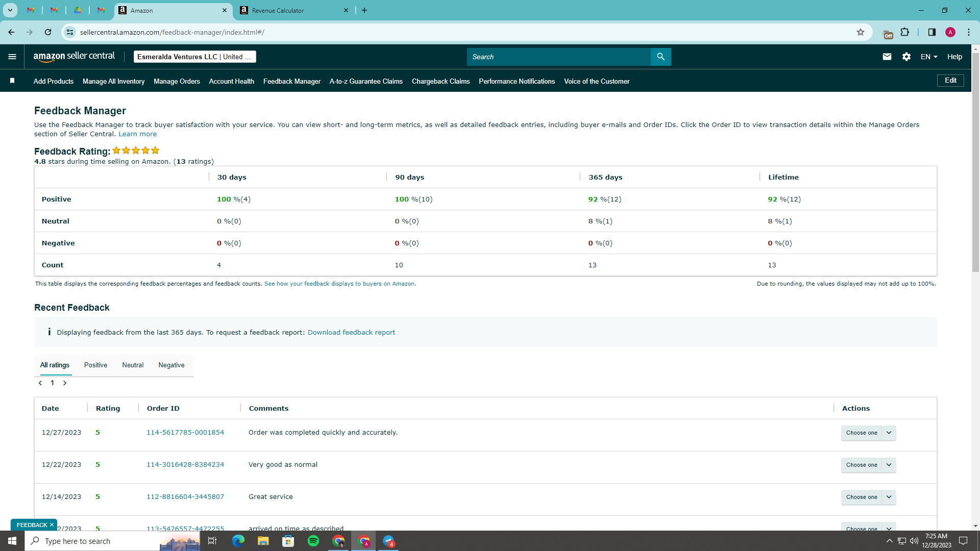
Task: Click the Help link in header
Action: coord(954,57)
